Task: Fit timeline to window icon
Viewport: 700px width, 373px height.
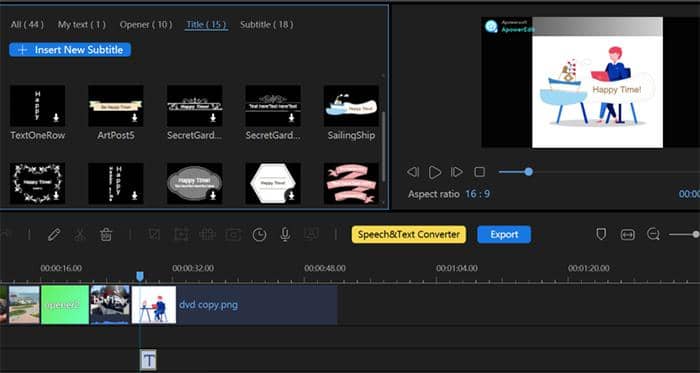Action: click(x=627, y=234)
